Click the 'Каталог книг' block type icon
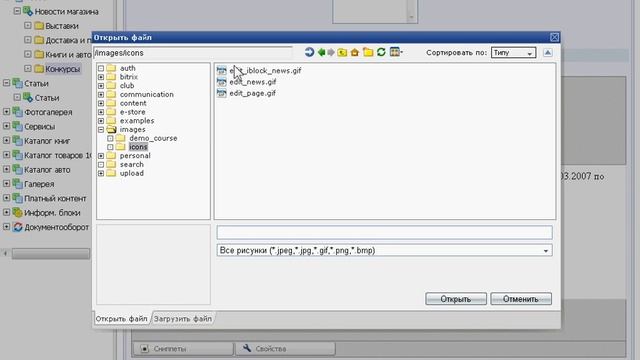The image size is (640, 360). point(17,141)
